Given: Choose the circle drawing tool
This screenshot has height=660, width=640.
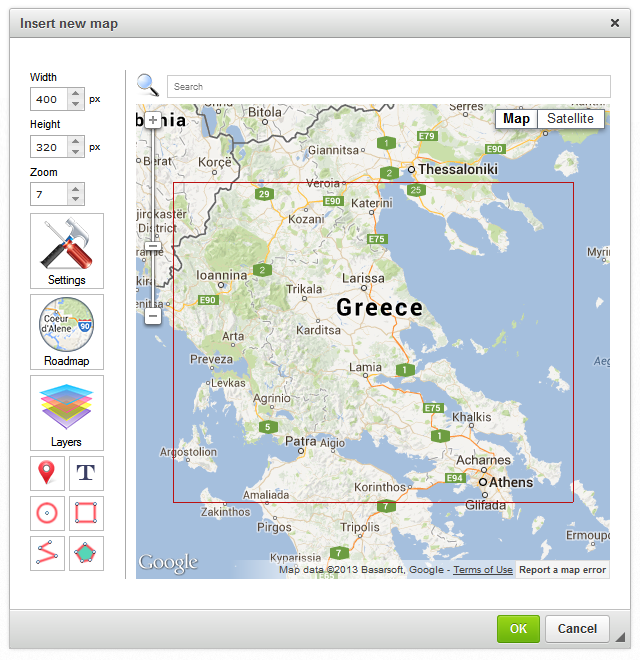Looking at the screenshot, I should [x=48, y=514].
